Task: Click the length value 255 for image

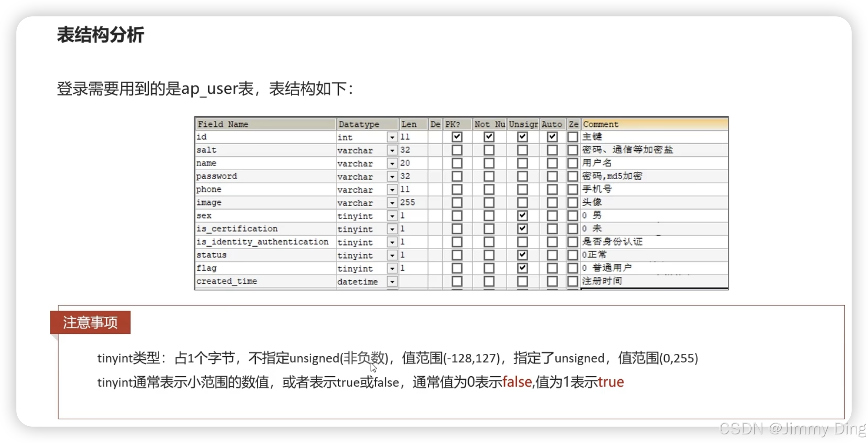Action: point(408,202)
